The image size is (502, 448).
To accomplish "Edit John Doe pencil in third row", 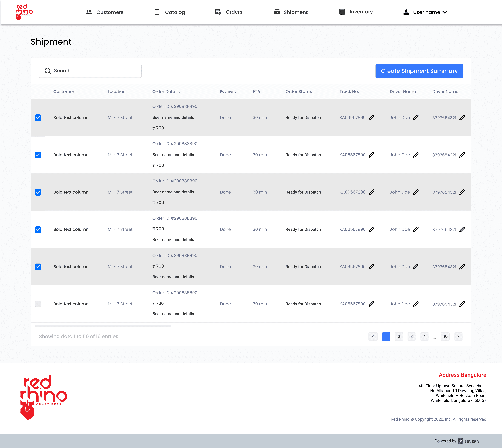I will pos(416,192).
